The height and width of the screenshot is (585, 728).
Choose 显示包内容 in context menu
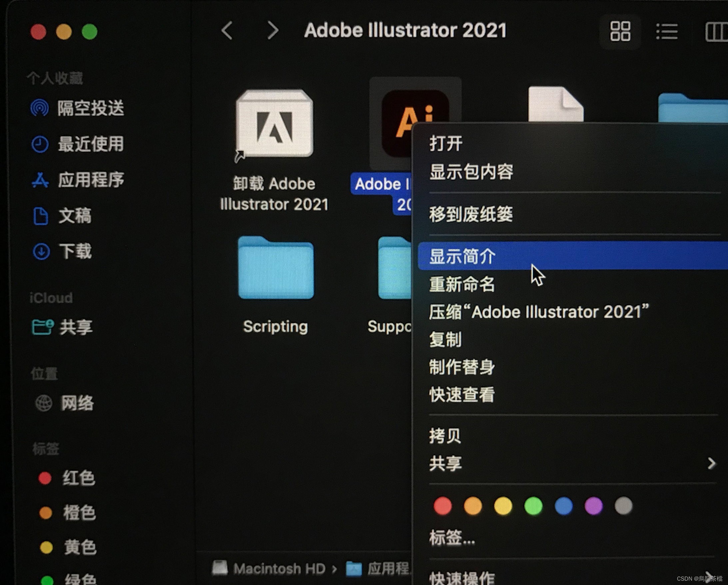coord(471,172)
